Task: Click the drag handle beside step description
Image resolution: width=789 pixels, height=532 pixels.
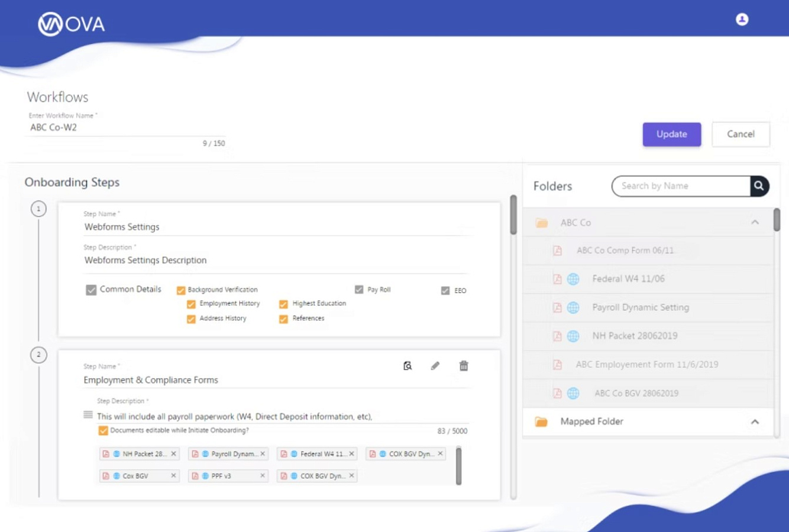Action: 88,414
